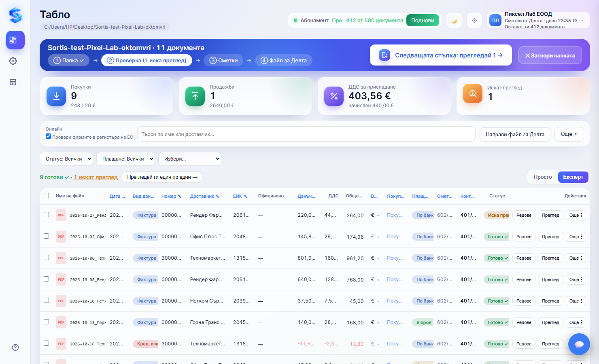This screenshot has height=364, width=599.
Task: Open the layout panels icon in sidebar
Action: click(x=13, y=82)
